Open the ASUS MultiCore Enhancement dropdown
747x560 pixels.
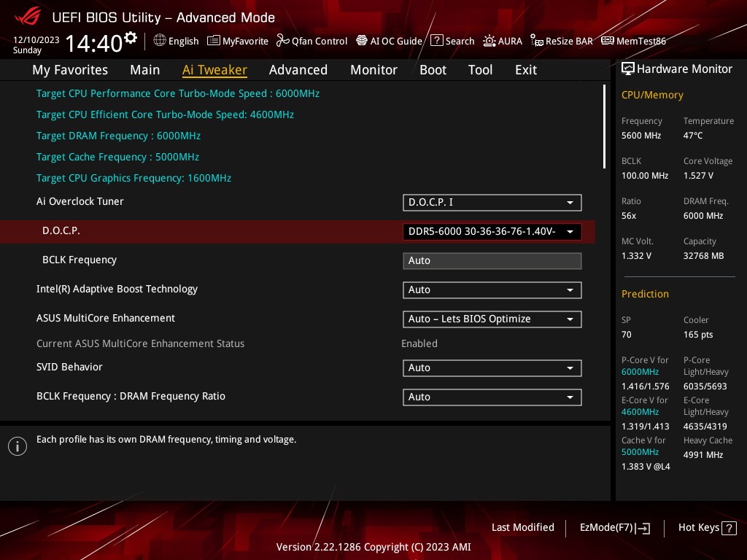point(492,319)
